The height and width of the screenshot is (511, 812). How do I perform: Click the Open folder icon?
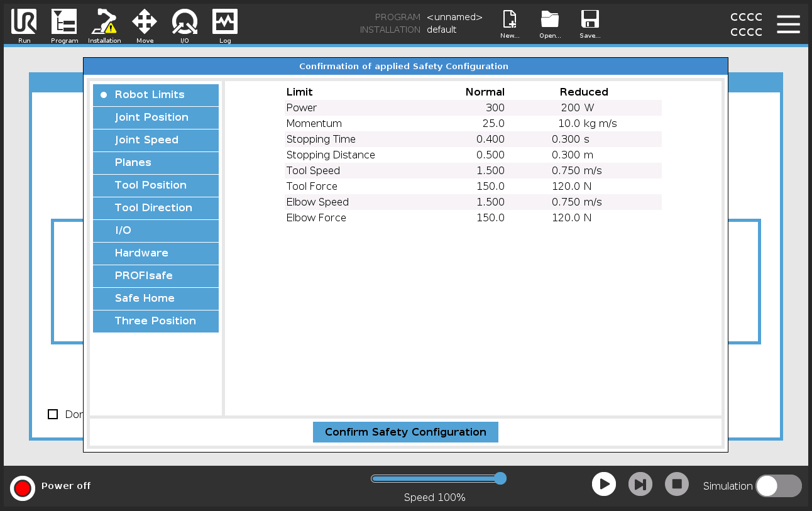tap(550, 21)
